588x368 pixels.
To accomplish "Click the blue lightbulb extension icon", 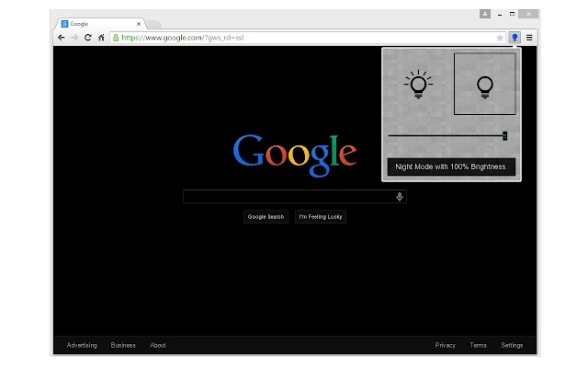I will click(514, 38).
